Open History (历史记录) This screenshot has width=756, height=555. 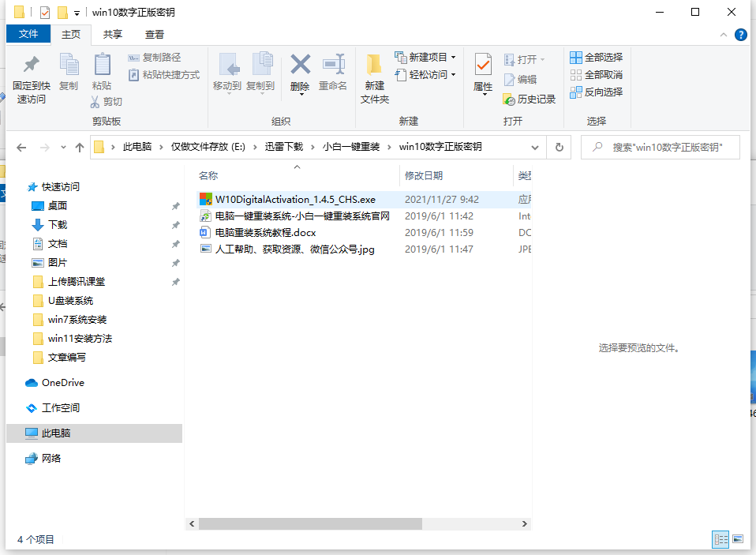click(x=529, y=99)
